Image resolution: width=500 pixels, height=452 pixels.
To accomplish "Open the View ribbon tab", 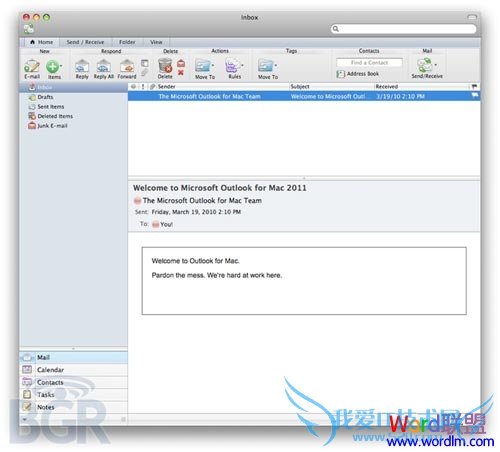I will pos(156,42).
